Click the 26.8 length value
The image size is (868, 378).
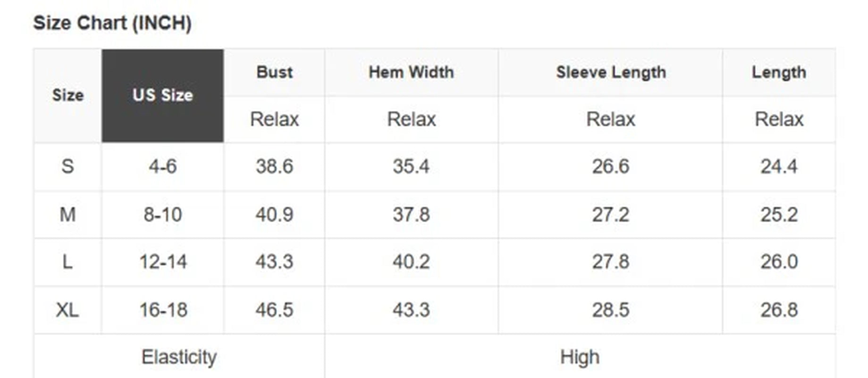(779, 310)
